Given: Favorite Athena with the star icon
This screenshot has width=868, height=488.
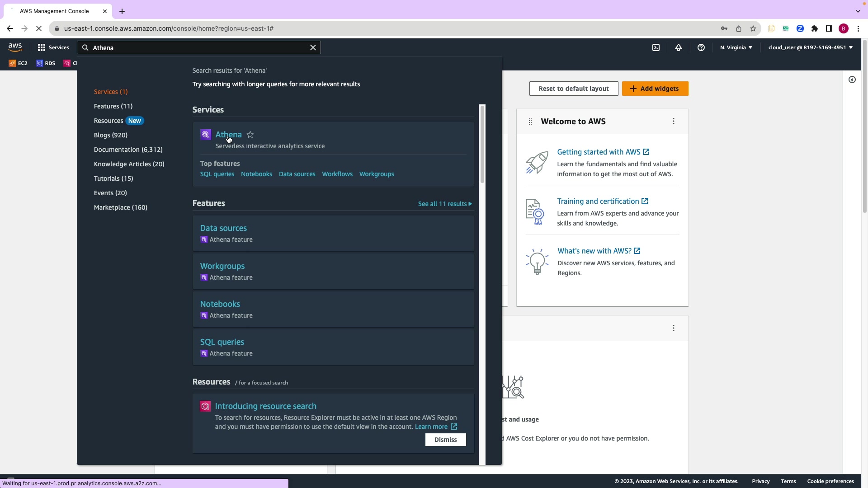Looking at the screenshot, I should coord(250,135).
